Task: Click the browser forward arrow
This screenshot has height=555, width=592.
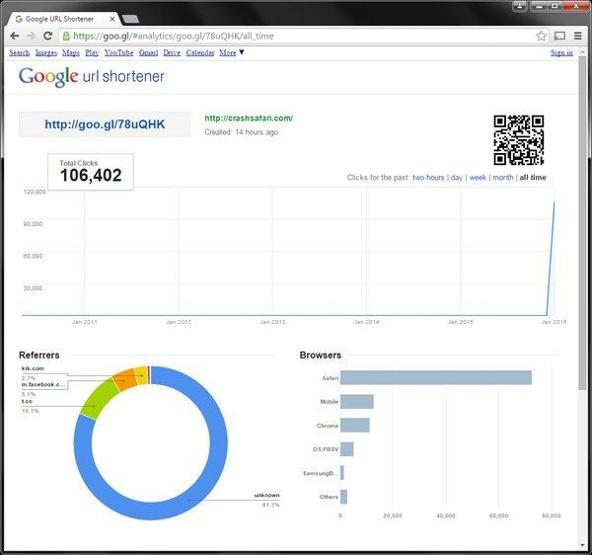Action: pos(31,36)
